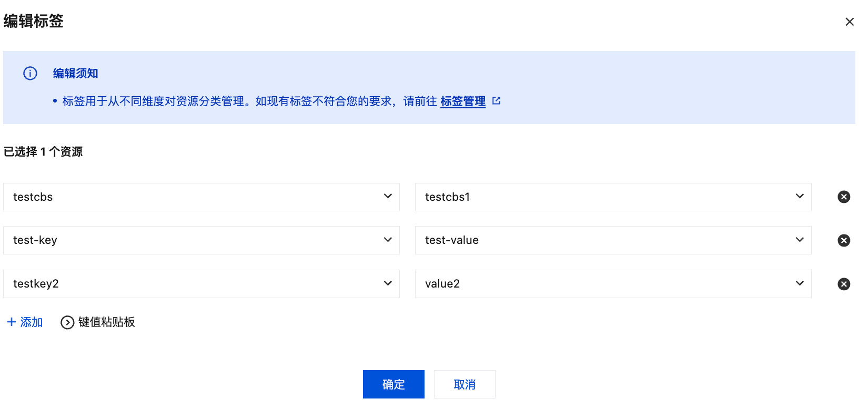Open the value2 value dropdown

point(613,284)
